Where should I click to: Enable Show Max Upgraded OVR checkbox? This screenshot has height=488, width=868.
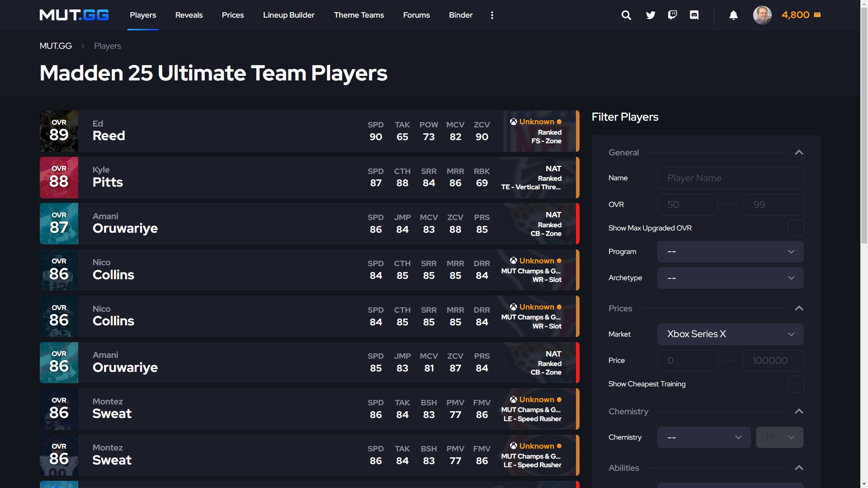click(796, 228)
